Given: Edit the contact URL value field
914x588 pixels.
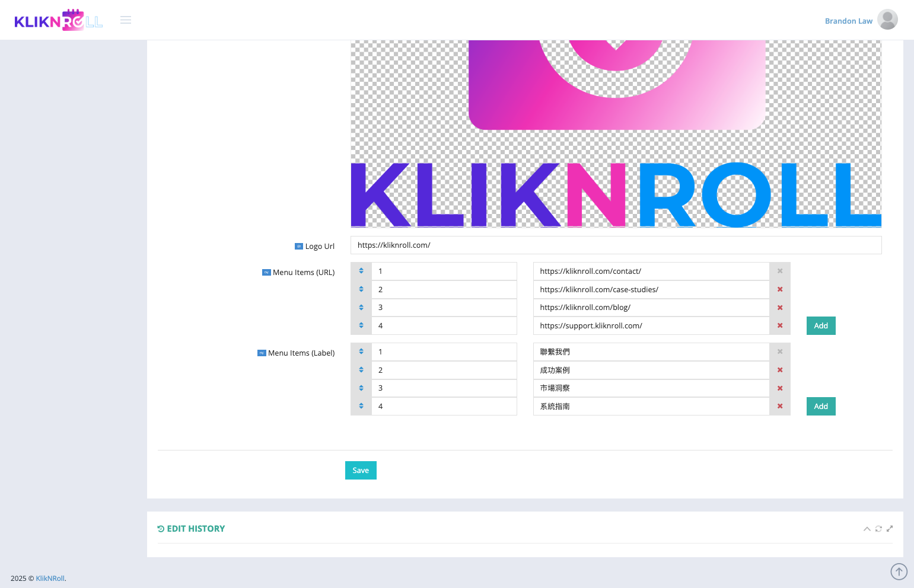Looking at the screenshot, I should click(x=651, y=271).
